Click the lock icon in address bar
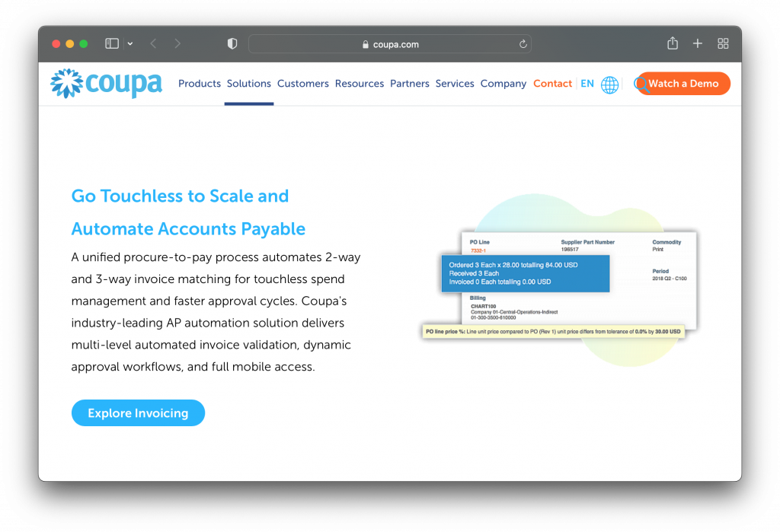 point(366,44)
